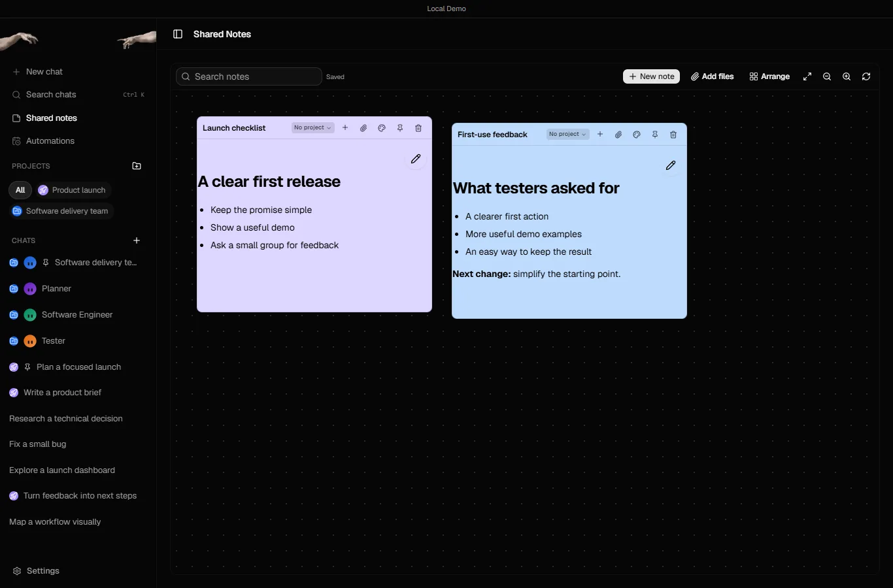Screen dimensions: 893x588
Task: Open No project dropdown on Launch checklist
Action: [312, 128]
